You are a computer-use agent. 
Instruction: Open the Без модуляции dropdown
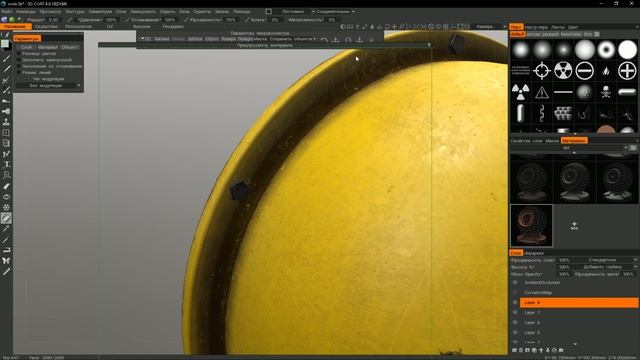(x=49, y=86)
